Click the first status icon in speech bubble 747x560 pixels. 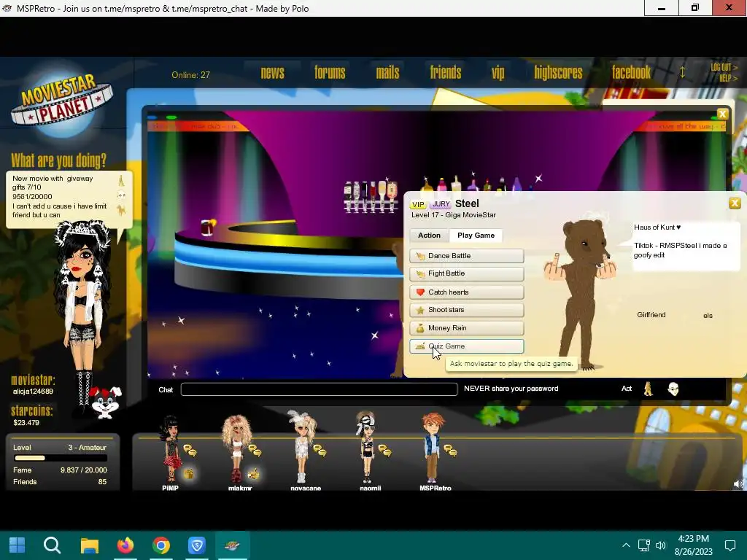[122, 181]
